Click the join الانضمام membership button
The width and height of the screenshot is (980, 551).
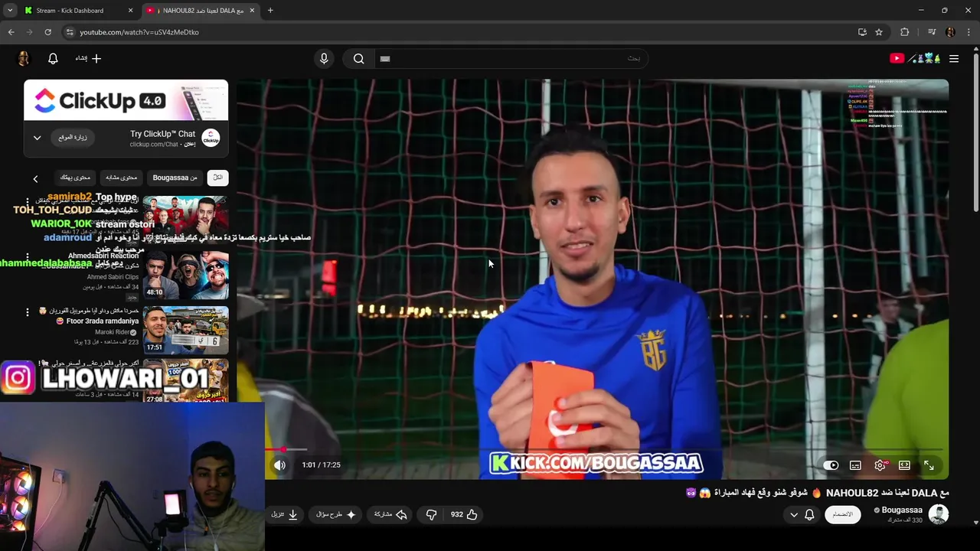pyautogui.click(x=842, y=514)
